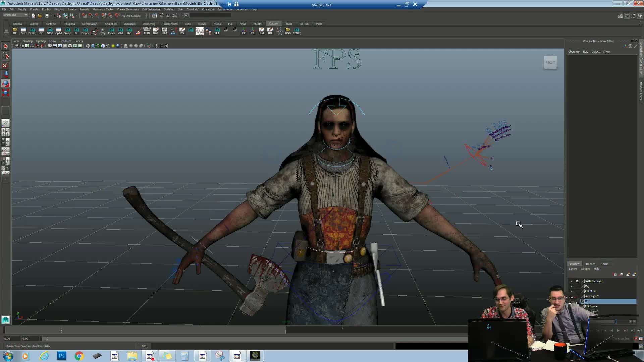
Task: Click the FRONT view cube
Action: coord(550,63)
